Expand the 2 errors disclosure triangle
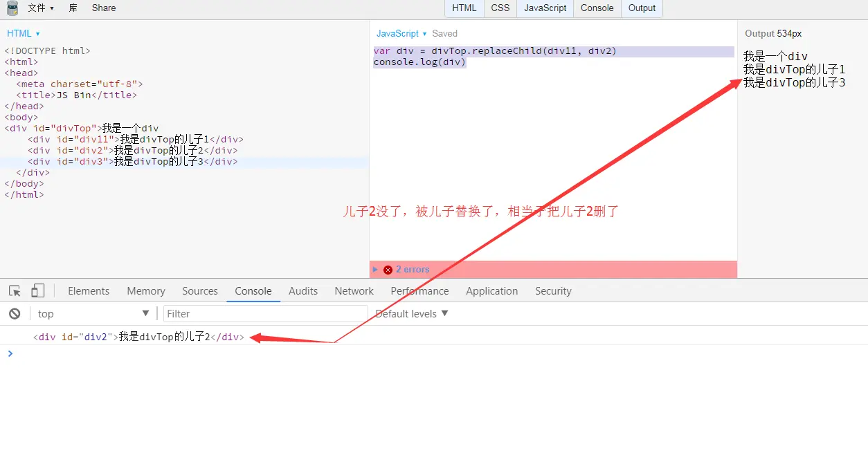This screenshot has width=868, height=464. [x=375, y=270]
